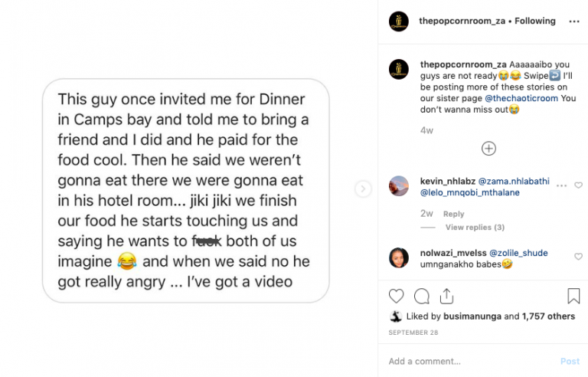The image size is (588, 377).
Task: Click the Add a comment field
Action: tap(467, 361)
